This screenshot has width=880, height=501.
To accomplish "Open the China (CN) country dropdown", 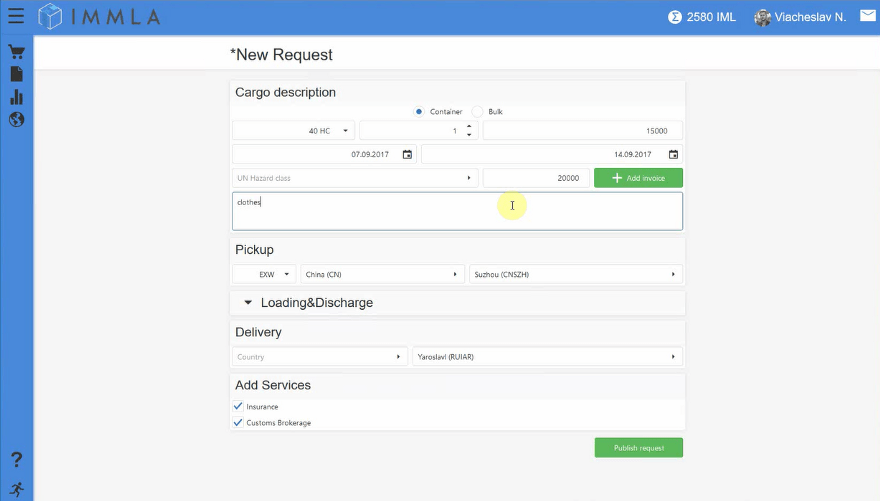I will [x=383, y=274].
